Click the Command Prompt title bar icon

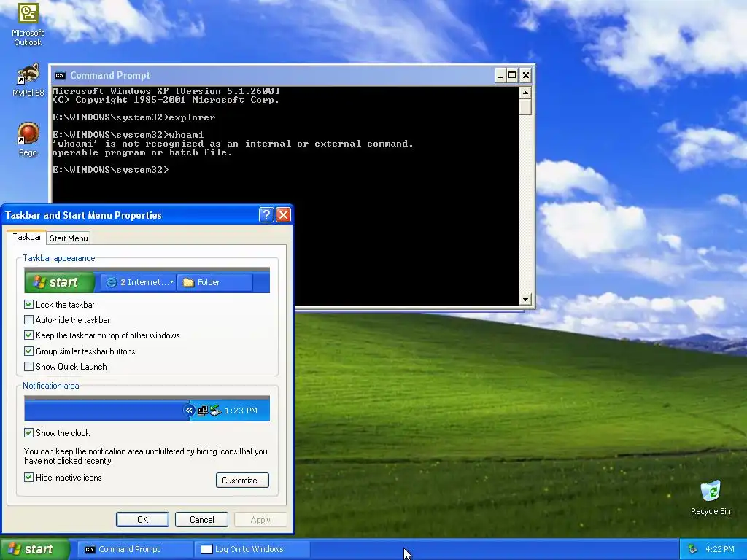pyautogui.click(x=60, y=75)
